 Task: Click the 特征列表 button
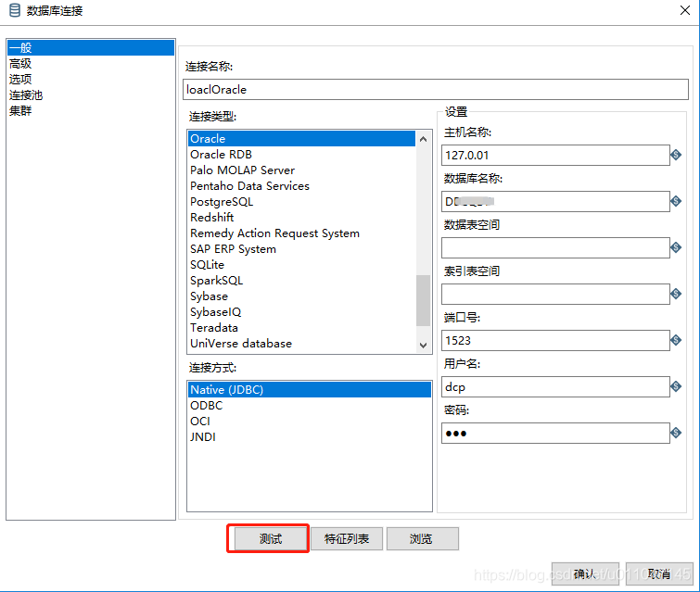(x=347, y=539)
